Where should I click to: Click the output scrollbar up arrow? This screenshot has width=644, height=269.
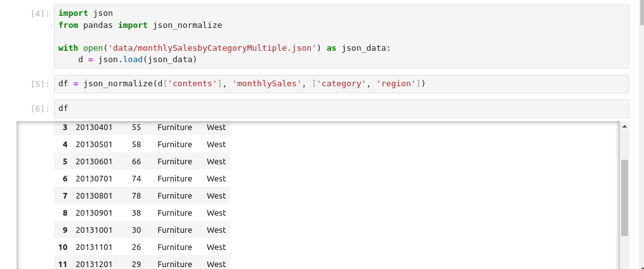pos(624,127)
